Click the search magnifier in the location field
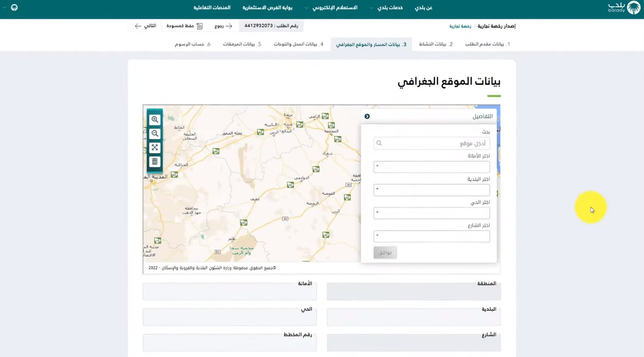The height and width of the screenshot is (357, 644). (379, 143)
